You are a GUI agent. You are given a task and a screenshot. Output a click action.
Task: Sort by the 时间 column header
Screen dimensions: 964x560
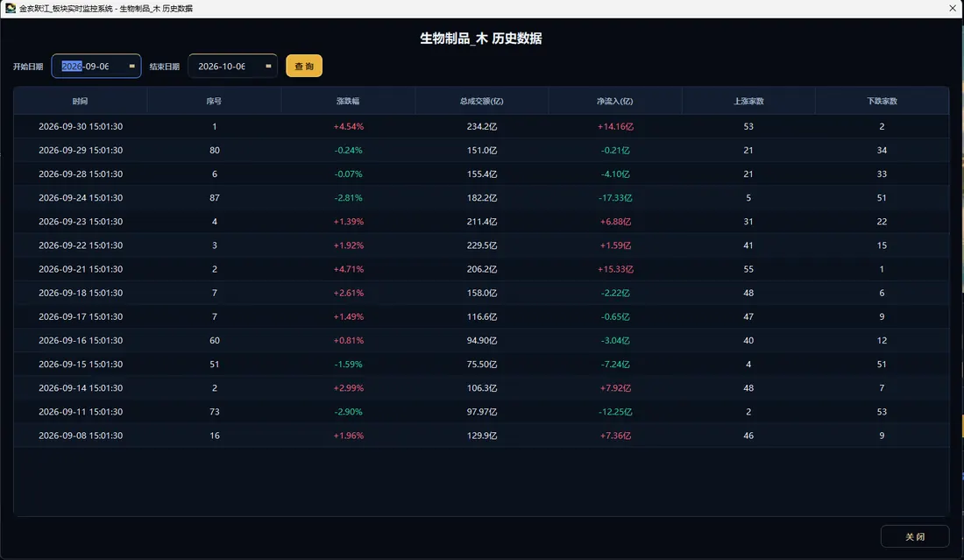click(80, 101)
